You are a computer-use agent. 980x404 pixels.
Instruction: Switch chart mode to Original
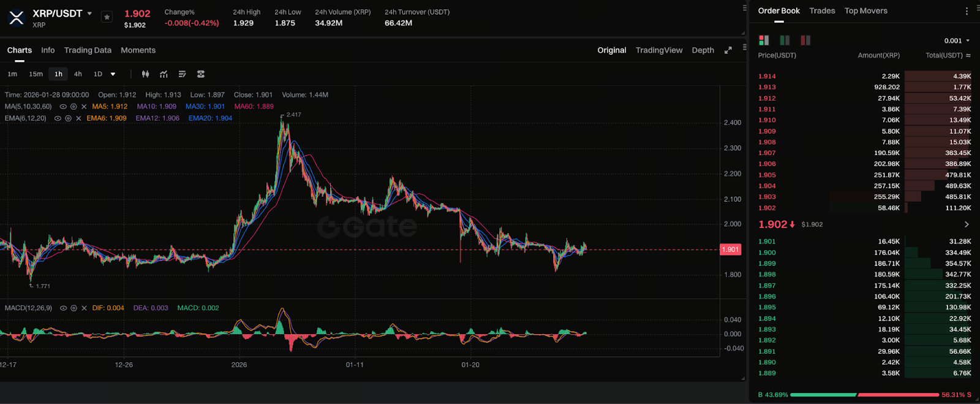pyautogui.click(x=612, y=50)
